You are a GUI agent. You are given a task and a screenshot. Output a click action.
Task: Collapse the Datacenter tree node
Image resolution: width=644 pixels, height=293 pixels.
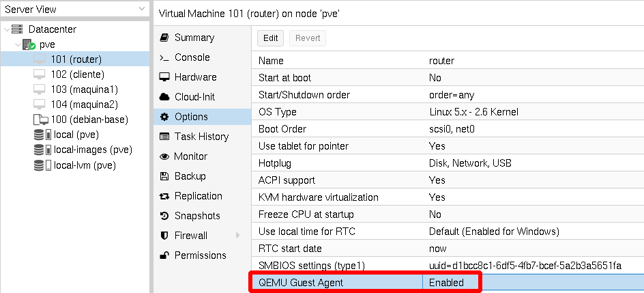(6, 29)
